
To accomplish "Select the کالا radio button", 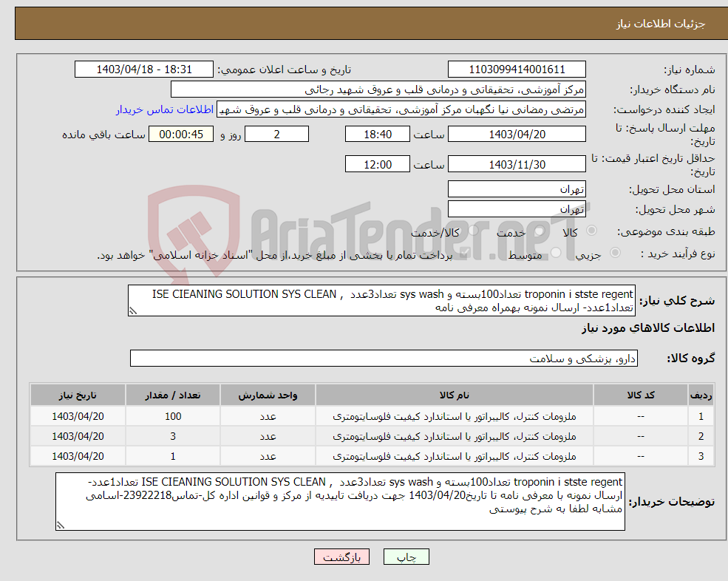I will point(592,231).
